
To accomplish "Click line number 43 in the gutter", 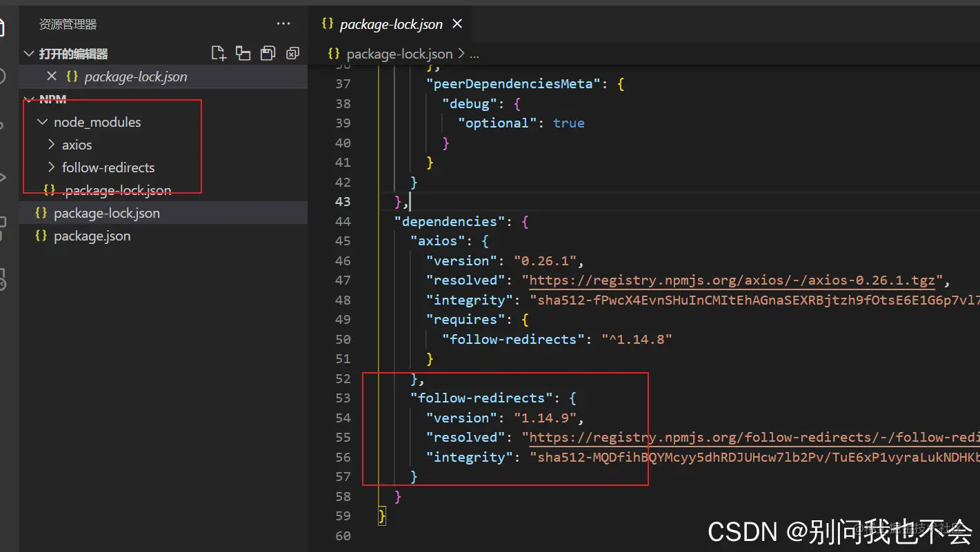I will [343, 202].
